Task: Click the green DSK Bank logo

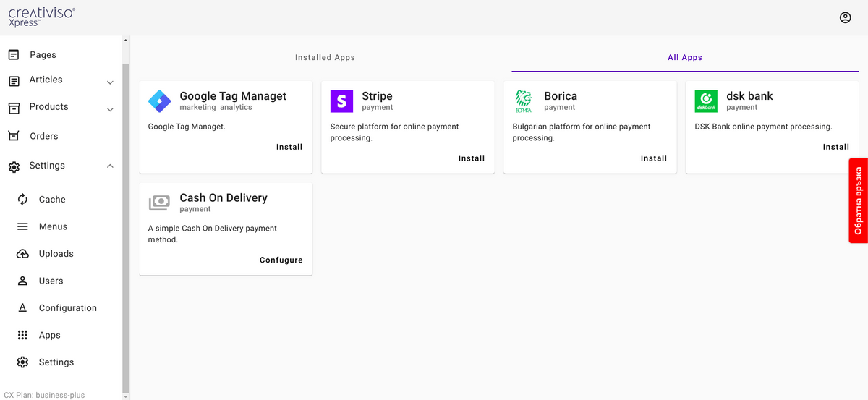Action: [705, 101]
